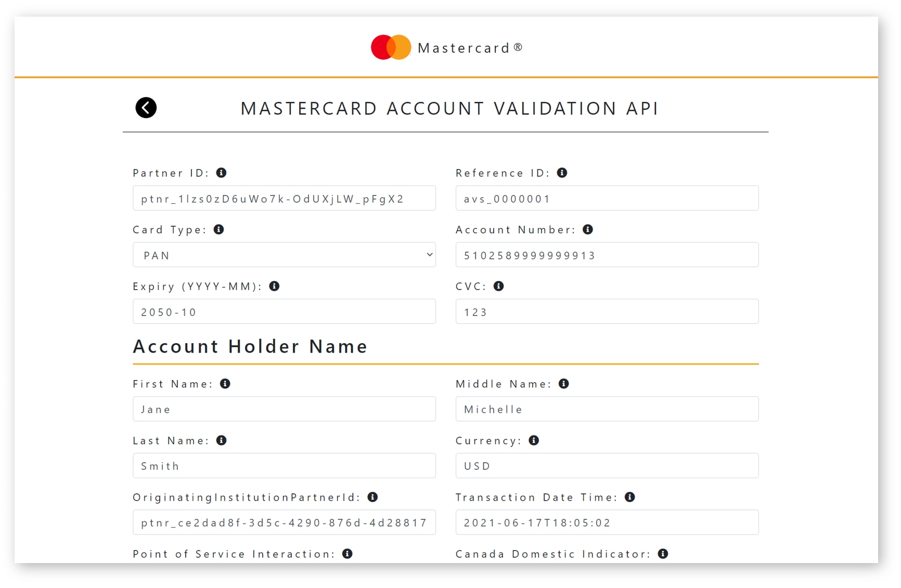View the First Name field info
The image size is (901, 588).
pyautogui.click(x=225, y=384)
